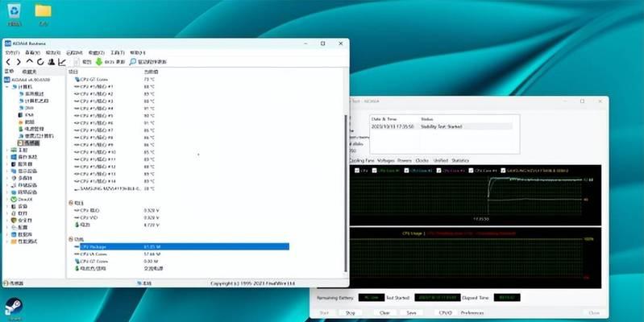Image resolution: width=644 pixels, height=322 pixels.
Task: Switch to the Voltages tab in Stability Test
Action: pyautogui.click(x=385, y=160)
